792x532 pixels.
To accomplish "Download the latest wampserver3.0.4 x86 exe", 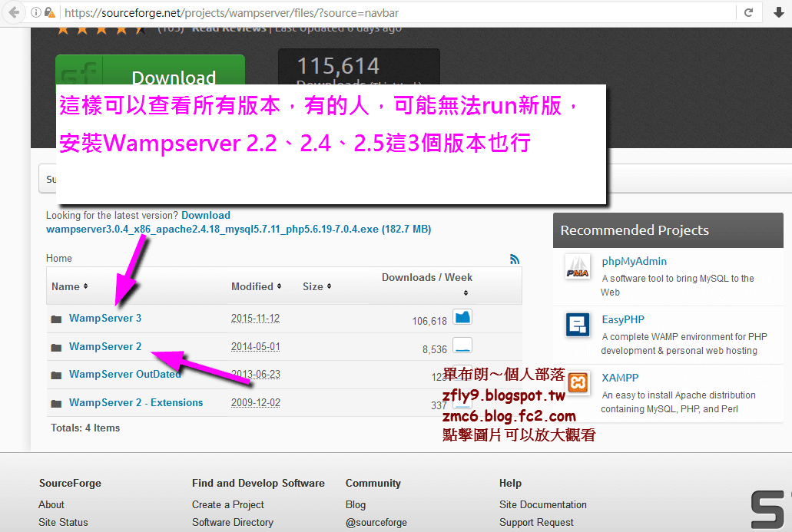I will pyautogui.click(x=238, y=230).
